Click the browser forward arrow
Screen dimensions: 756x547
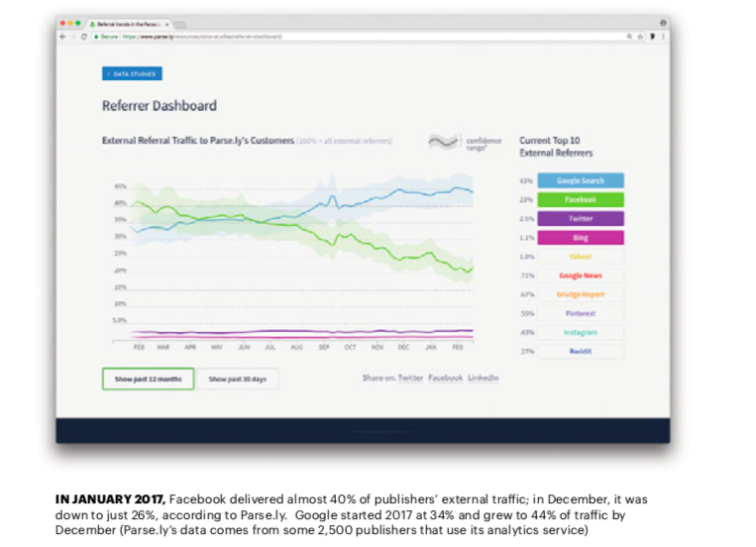coord(73,37)
